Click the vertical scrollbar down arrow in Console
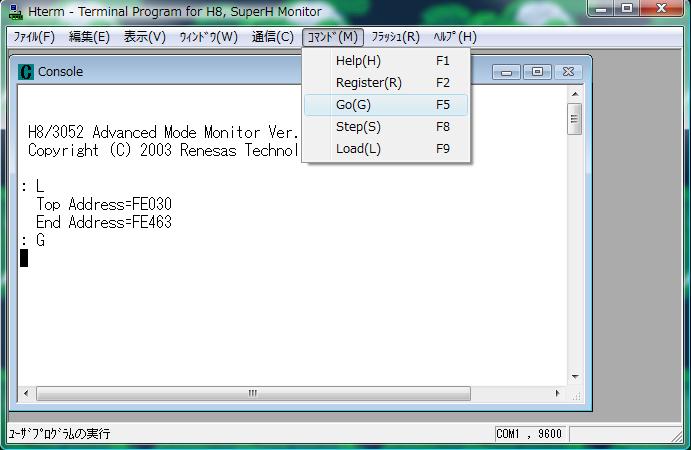This screenshot has height=450, width=691. [575, 377]
